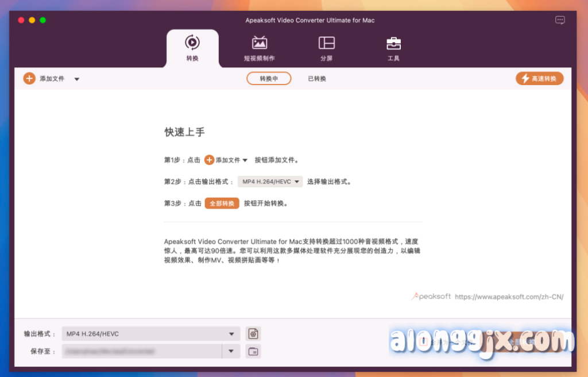The height and width of the screenshot is (377, 588).
Task: Click the open output folder icon
Action: (x=253, y=351)
